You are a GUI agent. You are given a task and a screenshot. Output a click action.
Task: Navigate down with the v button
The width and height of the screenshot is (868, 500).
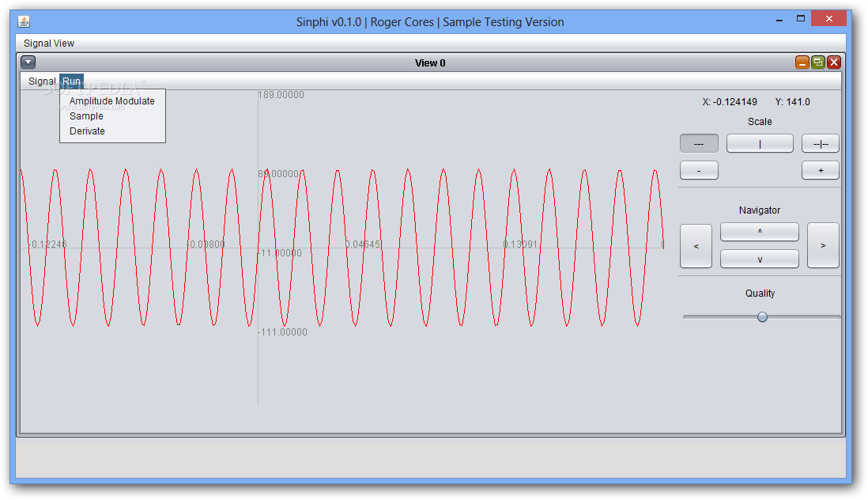pos(760,259)
